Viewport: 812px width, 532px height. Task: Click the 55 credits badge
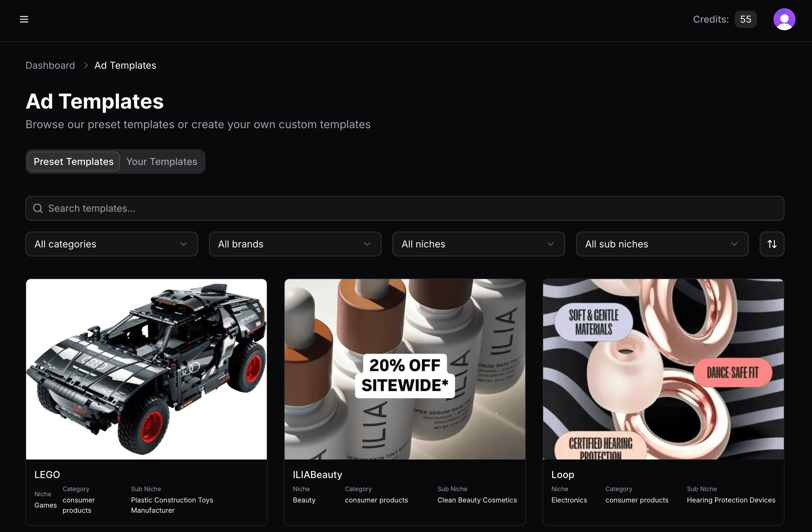pos(745,19)
